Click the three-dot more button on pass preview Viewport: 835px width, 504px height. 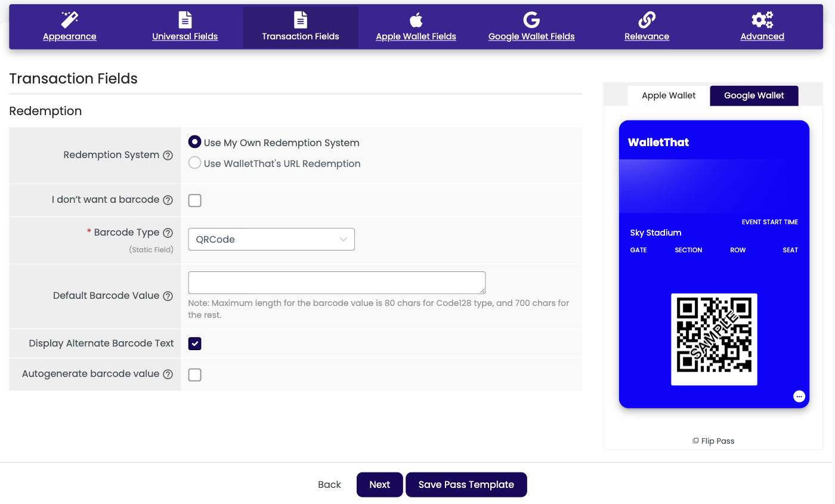click(x=799, y=396)
